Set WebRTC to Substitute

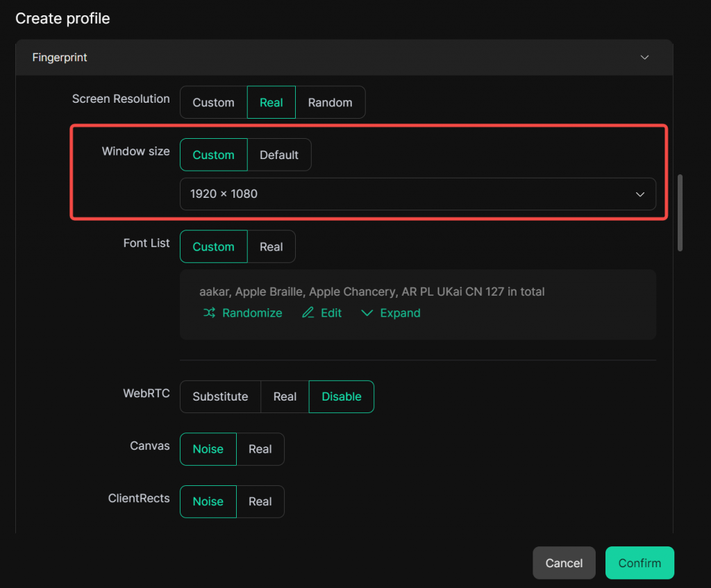coord(220,396)
